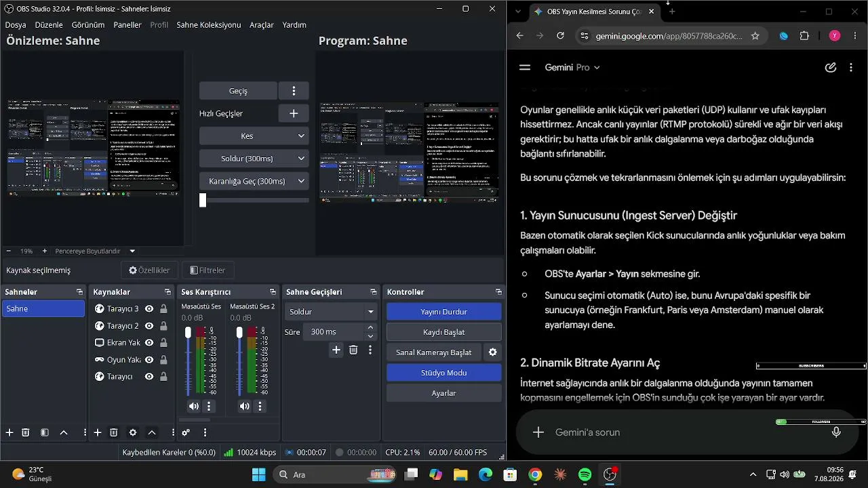The height and width of the screenshot is (488, 868).
Task: Open the Düzenle menu
Action: coord(49,25)
